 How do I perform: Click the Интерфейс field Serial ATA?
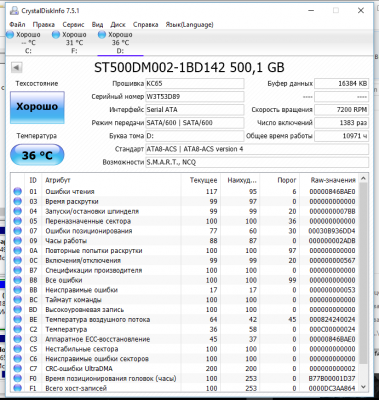point(195,110)
